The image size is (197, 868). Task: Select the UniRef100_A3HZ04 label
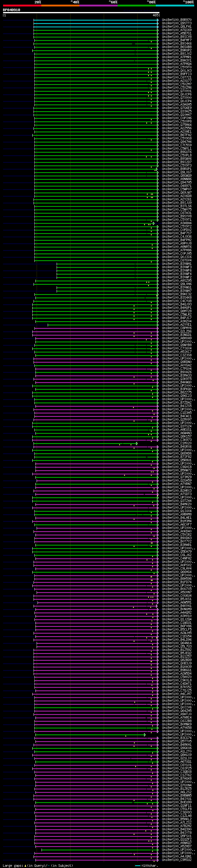click(177, 321)
